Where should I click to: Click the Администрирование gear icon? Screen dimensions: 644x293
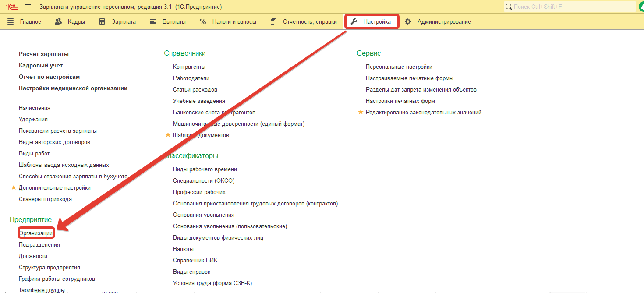(x=408, y=21)
